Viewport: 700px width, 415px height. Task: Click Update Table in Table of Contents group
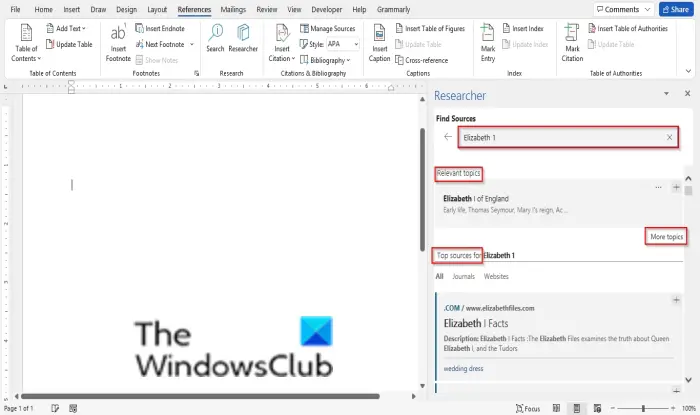(69, 44)
